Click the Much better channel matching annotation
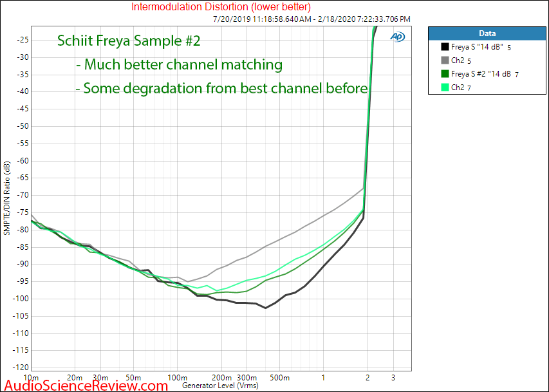549x392 pixels. tap(179, 65)
